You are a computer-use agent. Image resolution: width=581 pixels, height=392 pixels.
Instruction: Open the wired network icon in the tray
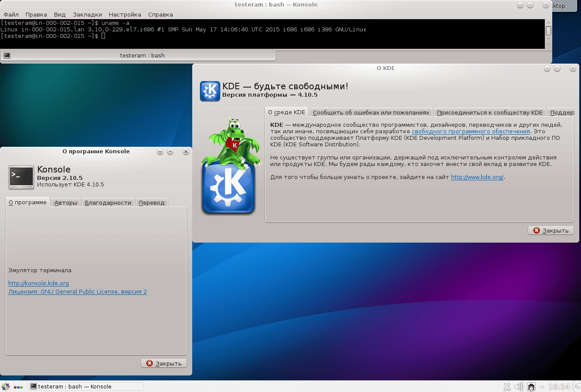[x=531, y=387]
